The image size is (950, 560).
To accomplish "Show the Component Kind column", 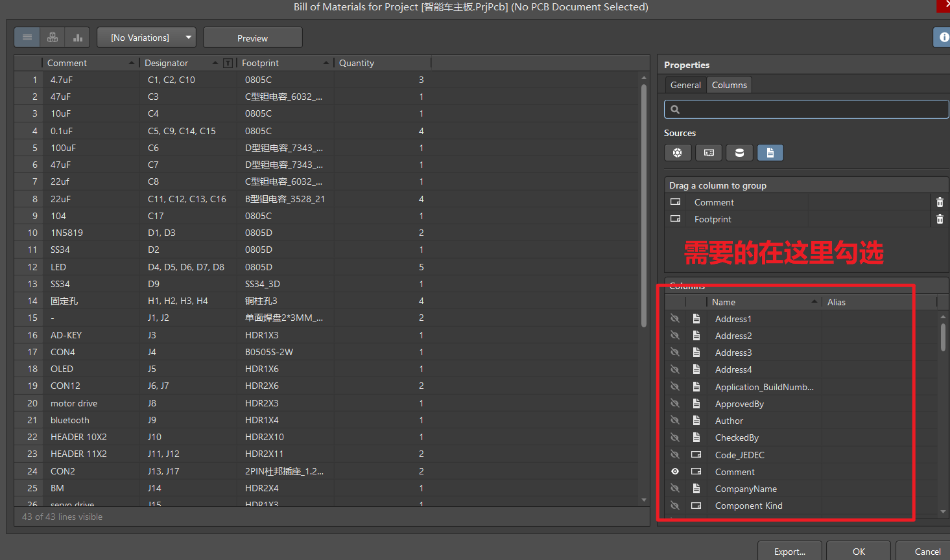I will [x=675, y=506].
